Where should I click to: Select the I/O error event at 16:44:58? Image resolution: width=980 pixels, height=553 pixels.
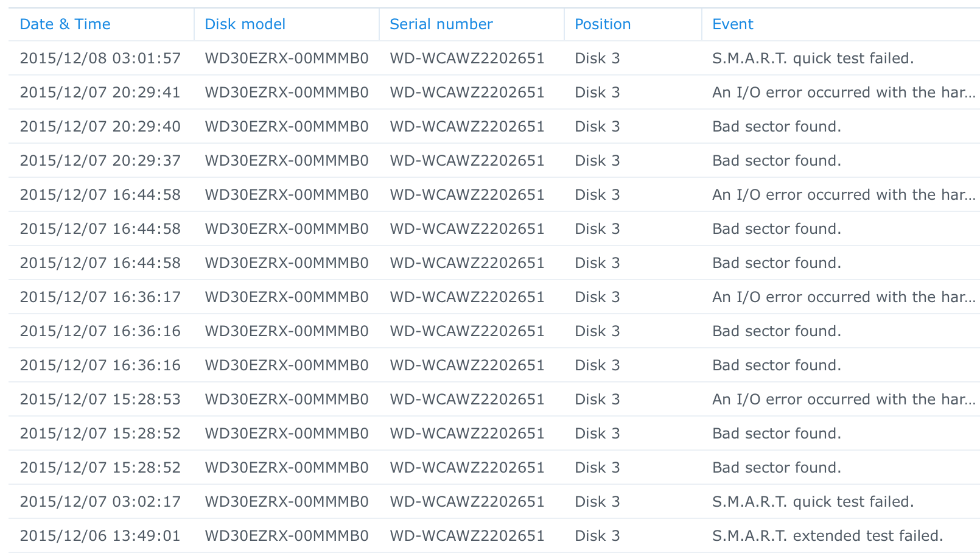[x=844, y=195]
